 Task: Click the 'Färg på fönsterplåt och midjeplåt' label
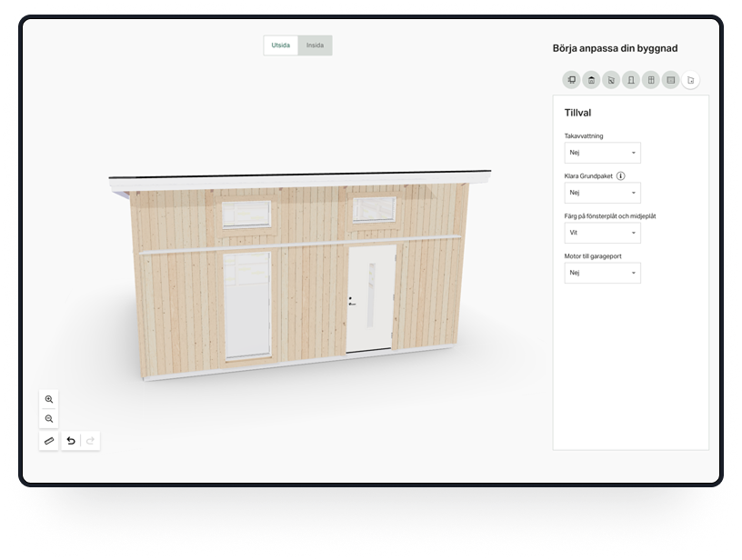point(610,216)
